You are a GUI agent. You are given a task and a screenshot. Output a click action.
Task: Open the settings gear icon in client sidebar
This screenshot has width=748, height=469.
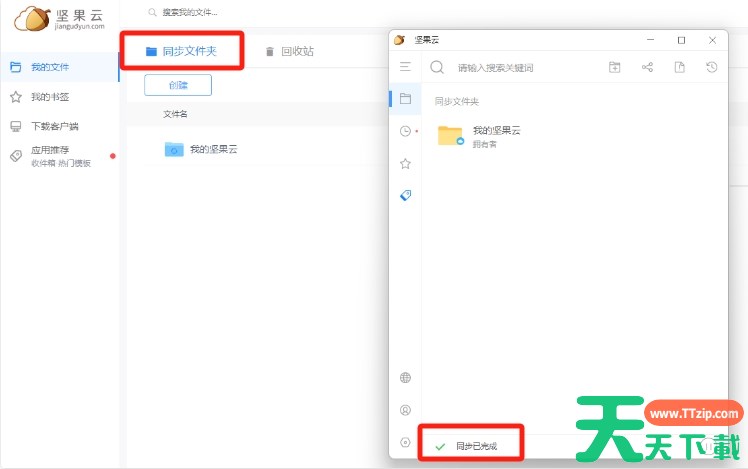tap(405, 442)
